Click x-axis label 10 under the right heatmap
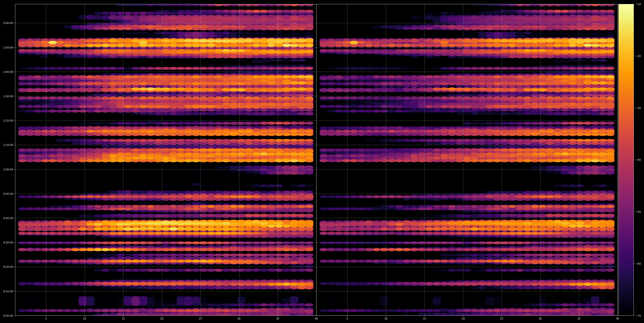644x323 pixels. coord(386,319)
